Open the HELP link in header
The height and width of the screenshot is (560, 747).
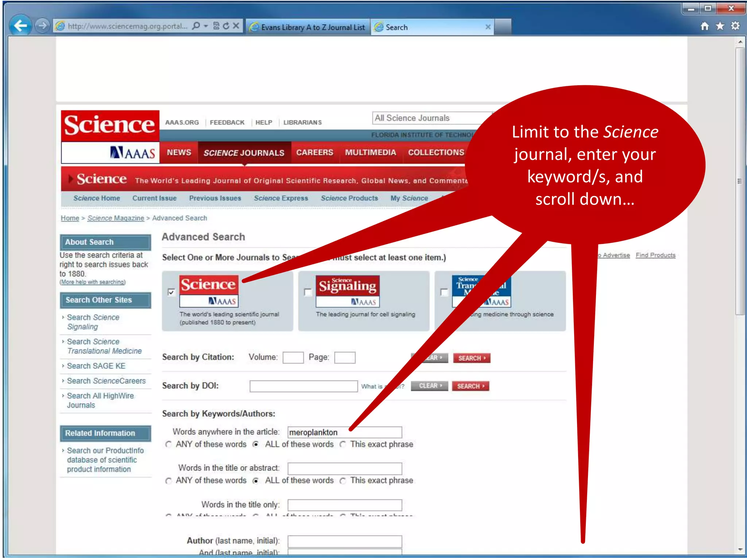coord(264,122)
